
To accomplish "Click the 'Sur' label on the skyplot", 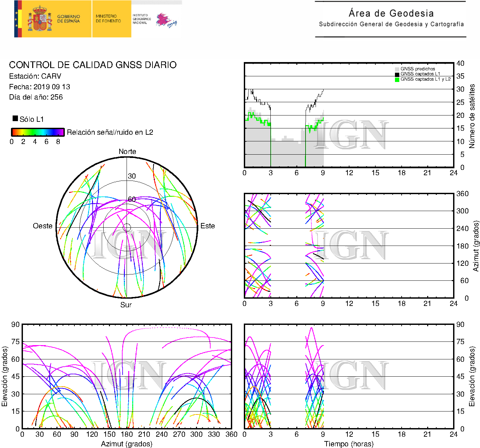I will pos(126,305).
